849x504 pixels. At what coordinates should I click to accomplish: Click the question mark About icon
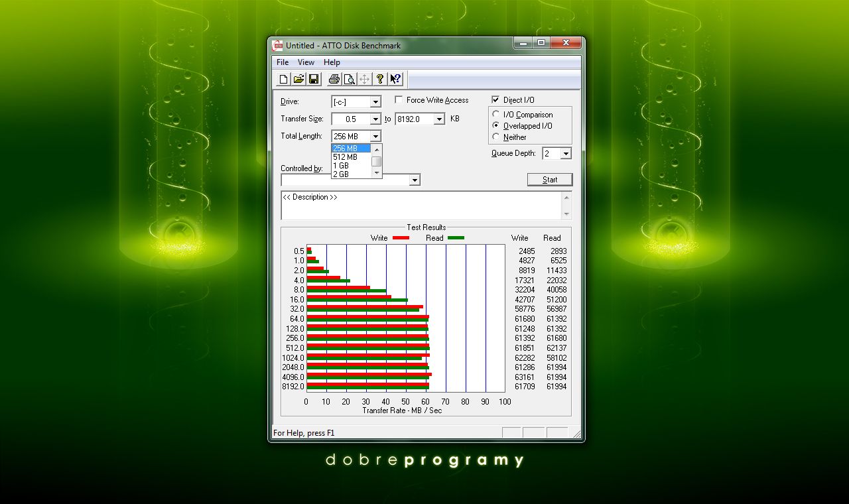coord(379,80)
